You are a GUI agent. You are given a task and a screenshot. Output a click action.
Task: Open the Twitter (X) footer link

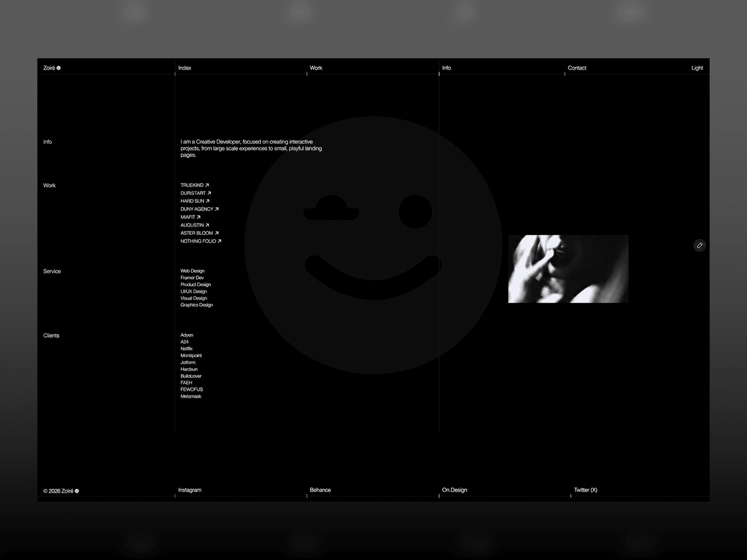(x=585, y=490)
